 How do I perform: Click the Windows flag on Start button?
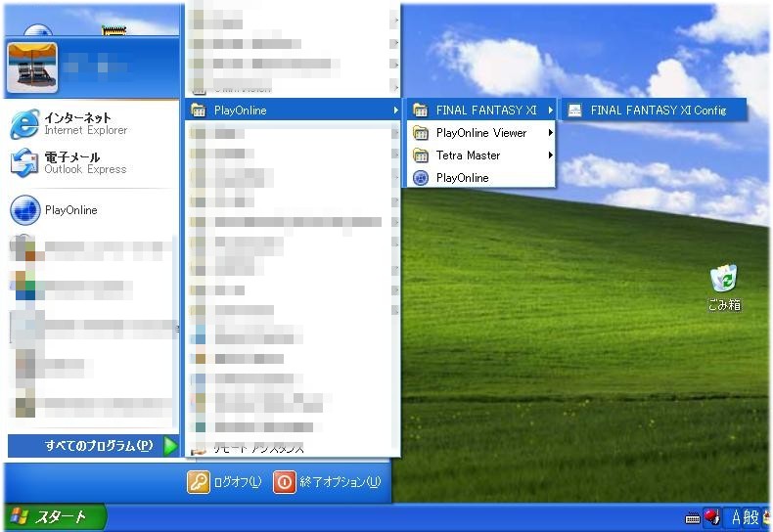(x=19, y=516)
